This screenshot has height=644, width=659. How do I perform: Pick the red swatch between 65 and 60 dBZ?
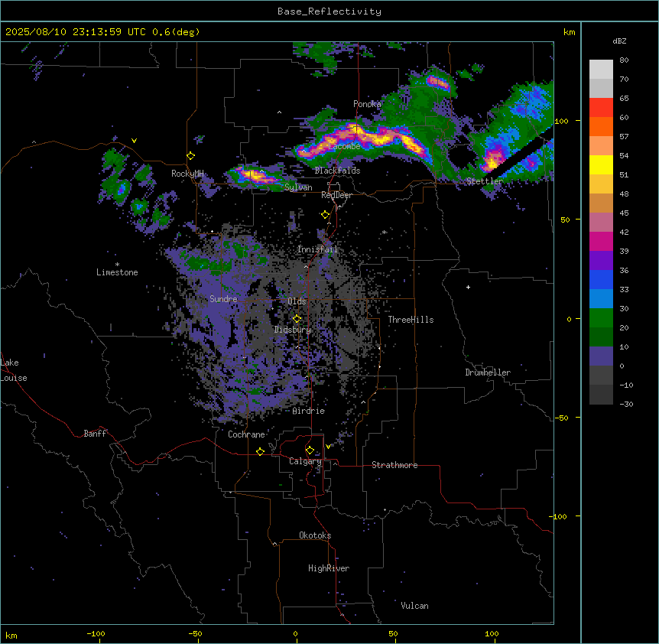pos(601,108)
